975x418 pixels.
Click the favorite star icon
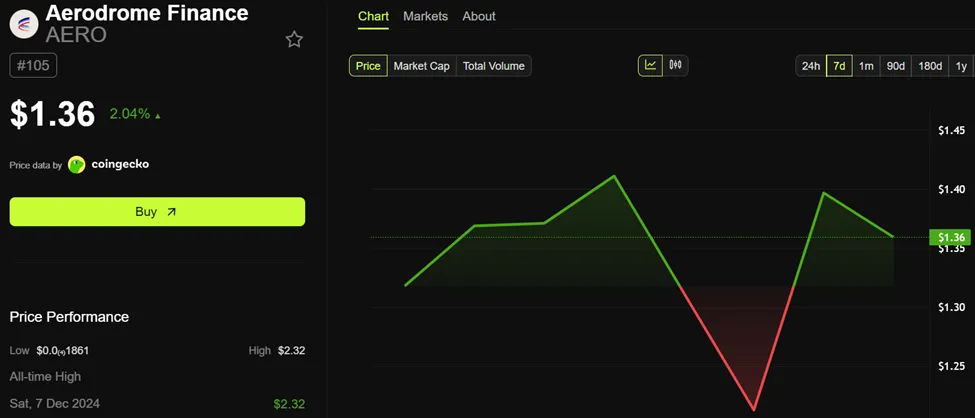294,40
